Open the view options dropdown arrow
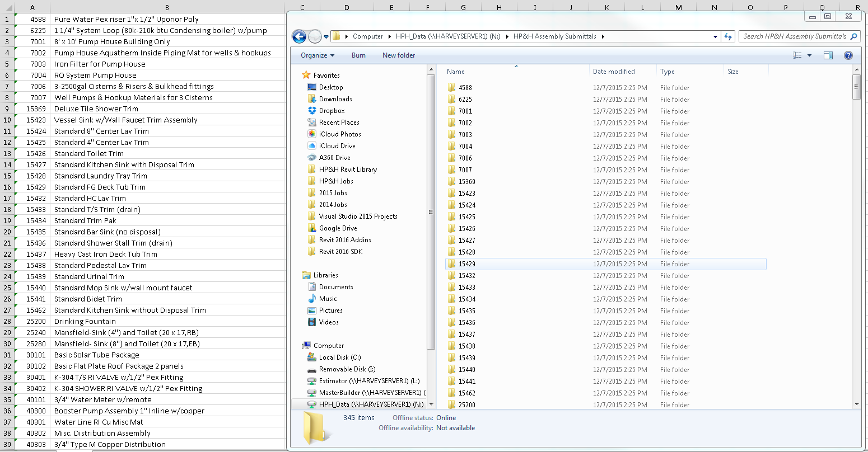This screenshot has width=868, height=452. (809, 55)
